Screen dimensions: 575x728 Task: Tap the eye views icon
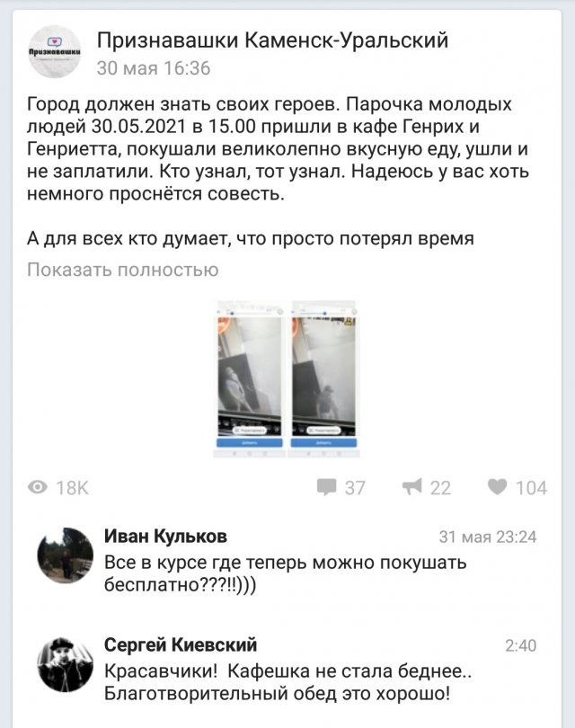(x=38, y=487)
